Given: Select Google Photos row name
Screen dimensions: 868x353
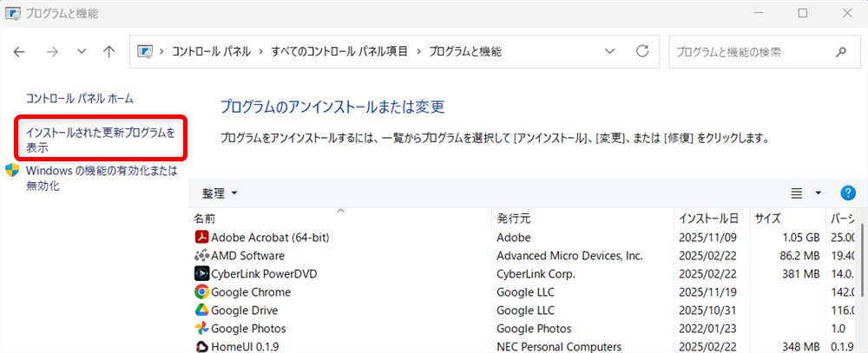Looking at the screenshot, I should click(248, 329).
